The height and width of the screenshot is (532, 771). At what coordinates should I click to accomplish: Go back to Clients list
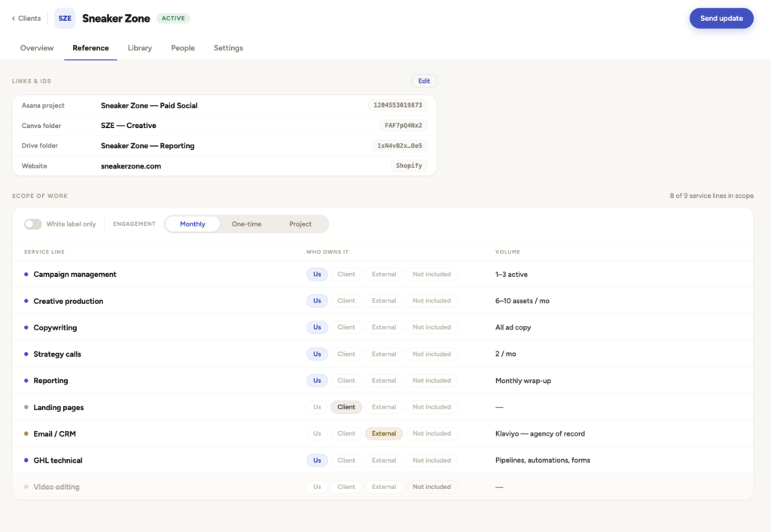[26, 18]
